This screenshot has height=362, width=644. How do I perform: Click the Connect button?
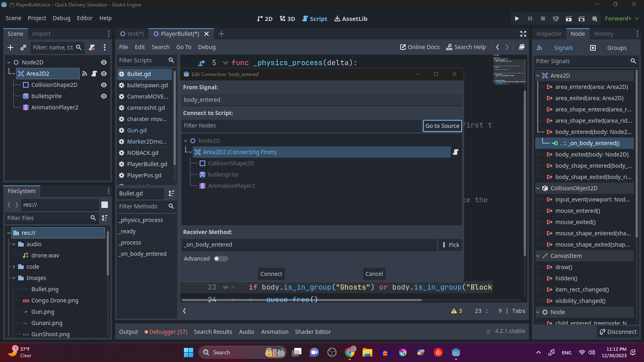271,274
